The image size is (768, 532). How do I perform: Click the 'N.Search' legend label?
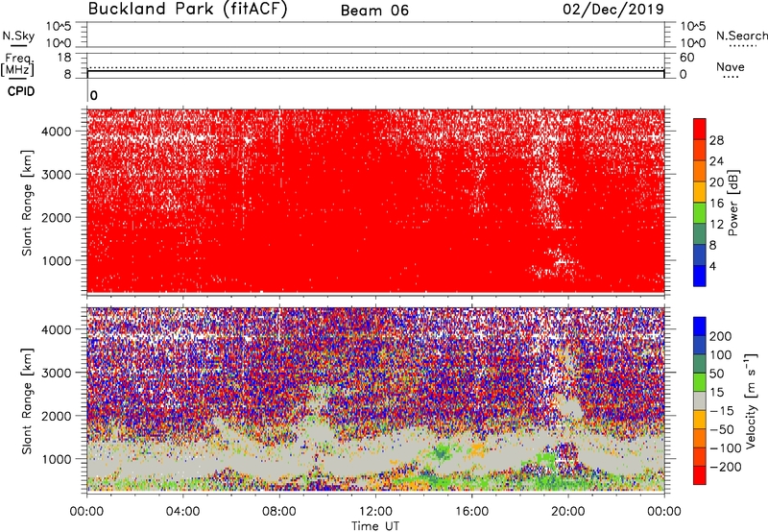741,36
